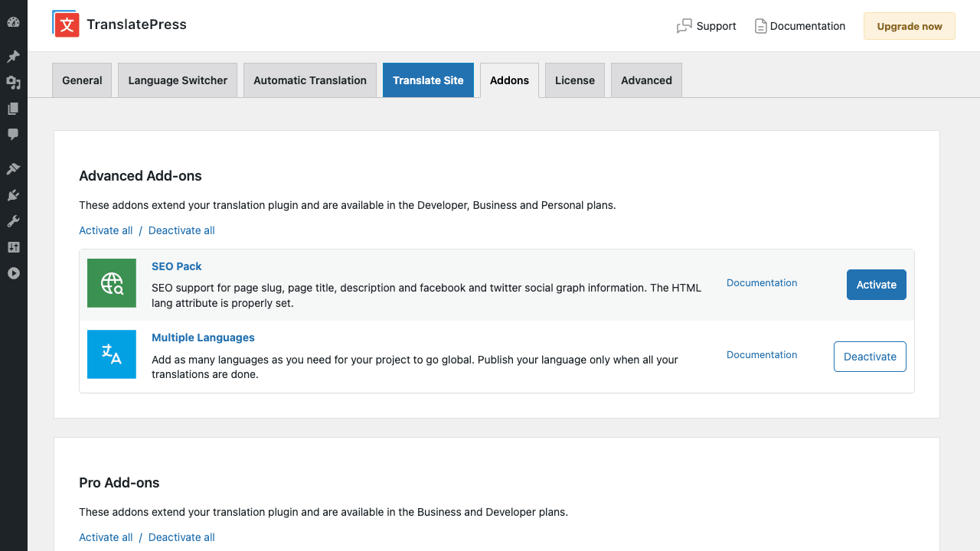The height and width of the screenshot is (551, 980).
Task: Click the Pro Add-ons heading
Action: (x=119, y=483)
